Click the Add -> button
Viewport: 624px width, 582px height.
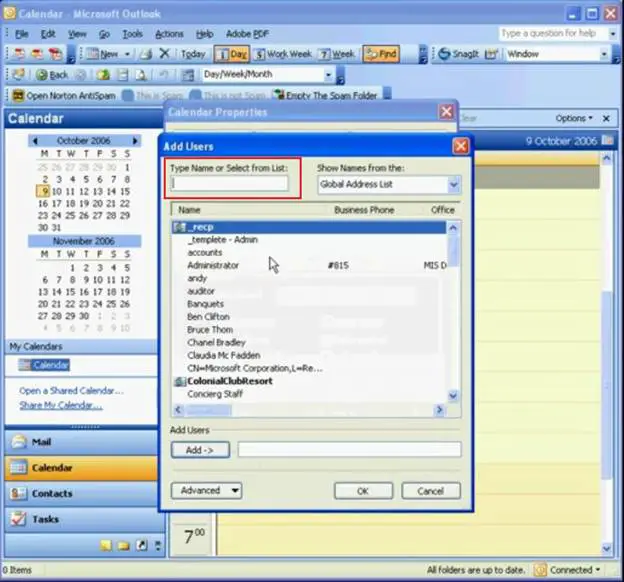coord(200,450)
